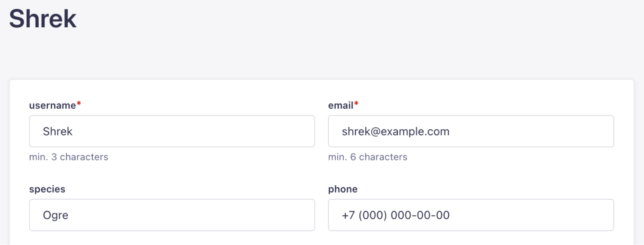Click the phone field label
The width and height of the screenshot is (644, 245).
click(343, 189)
